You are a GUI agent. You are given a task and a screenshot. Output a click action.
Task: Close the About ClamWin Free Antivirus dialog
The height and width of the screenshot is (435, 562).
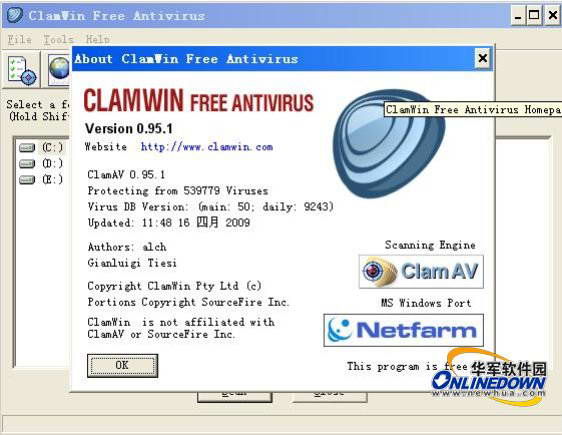tap(482, 58)
